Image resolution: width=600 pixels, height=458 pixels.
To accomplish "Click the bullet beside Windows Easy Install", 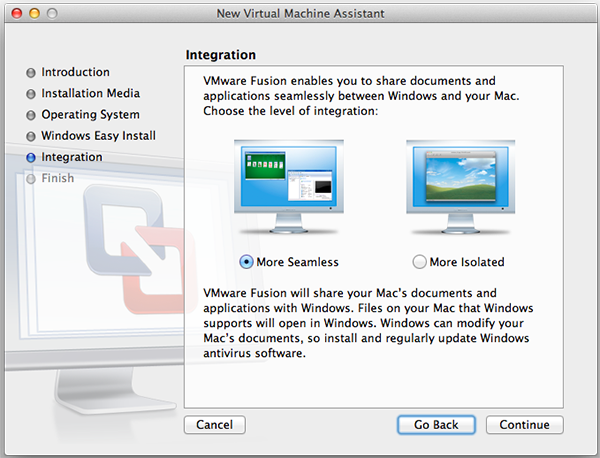I will coord(31,136).
